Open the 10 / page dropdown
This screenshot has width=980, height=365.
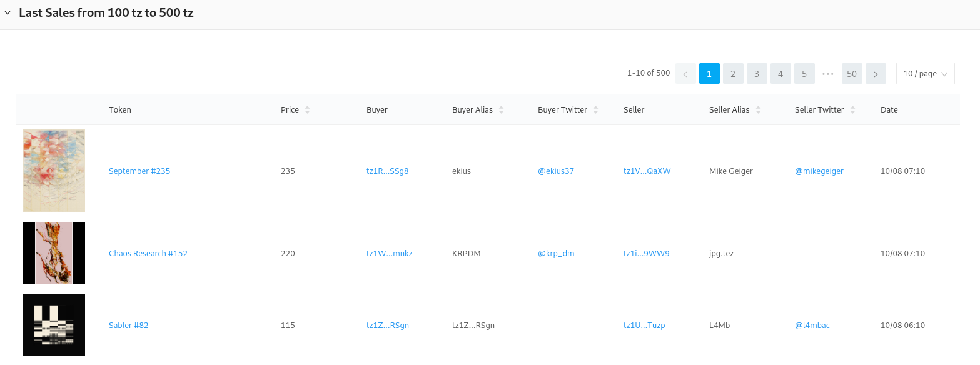click(x=925, y=74)
